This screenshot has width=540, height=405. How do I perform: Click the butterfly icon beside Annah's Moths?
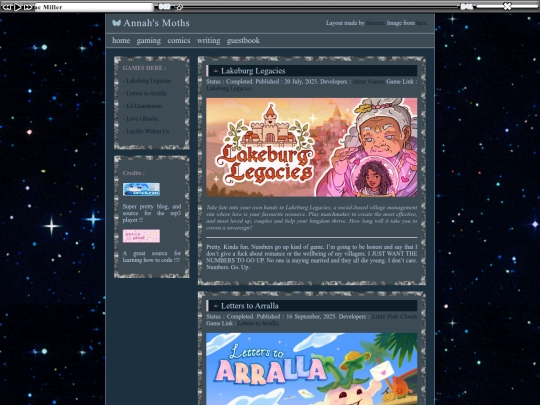(116, 23)
